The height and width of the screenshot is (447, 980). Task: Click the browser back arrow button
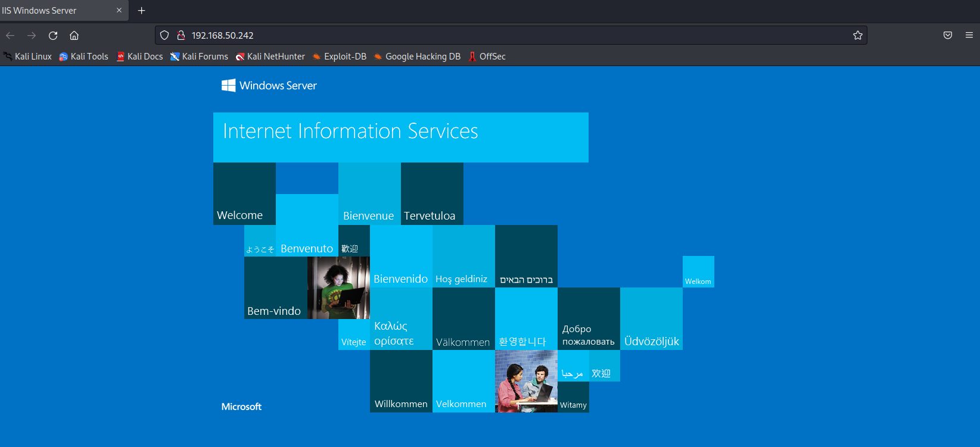10,36
